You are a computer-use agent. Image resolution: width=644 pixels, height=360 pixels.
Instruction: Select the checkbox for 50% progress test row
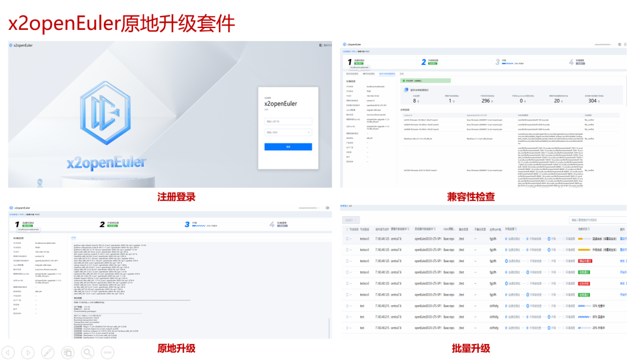coord(346,306)
